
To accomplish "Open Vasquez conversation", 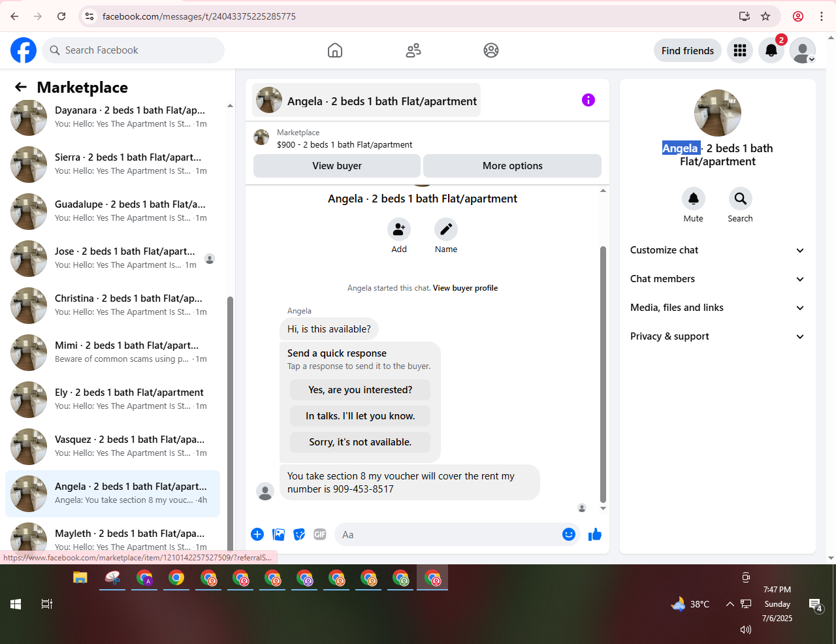I will [112, 447].
